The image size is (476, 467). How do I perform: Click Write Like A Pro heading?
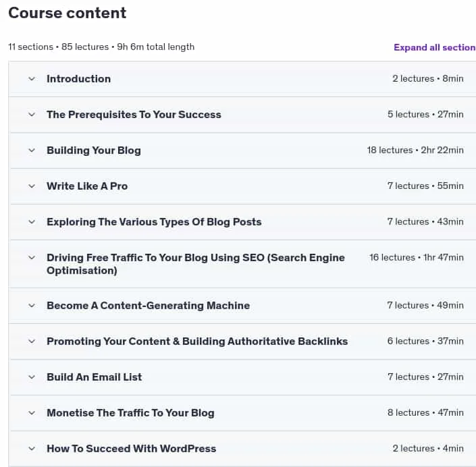(87, 186)
